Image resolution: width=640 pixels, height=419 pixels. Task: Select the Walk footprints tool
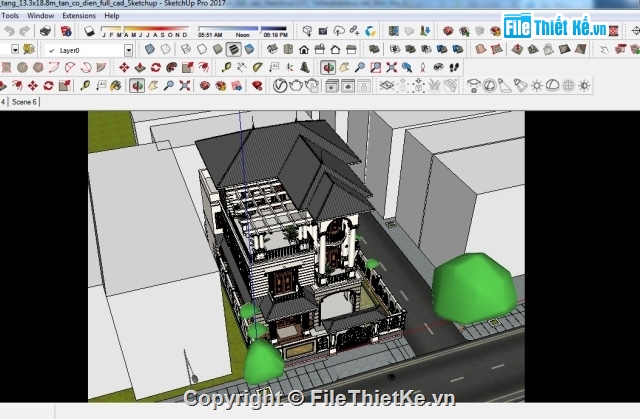pyautogui.click(x=454, y=67)
